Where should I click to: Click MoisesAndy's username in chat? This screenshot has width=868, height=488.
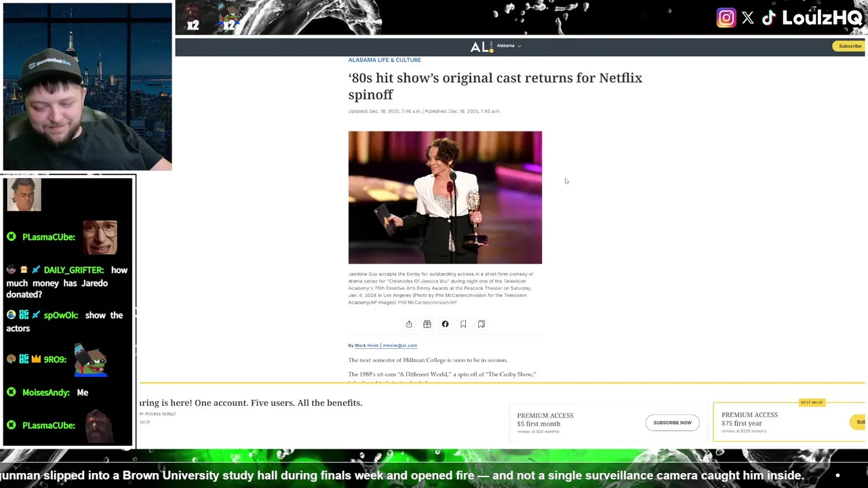point(45,392)
